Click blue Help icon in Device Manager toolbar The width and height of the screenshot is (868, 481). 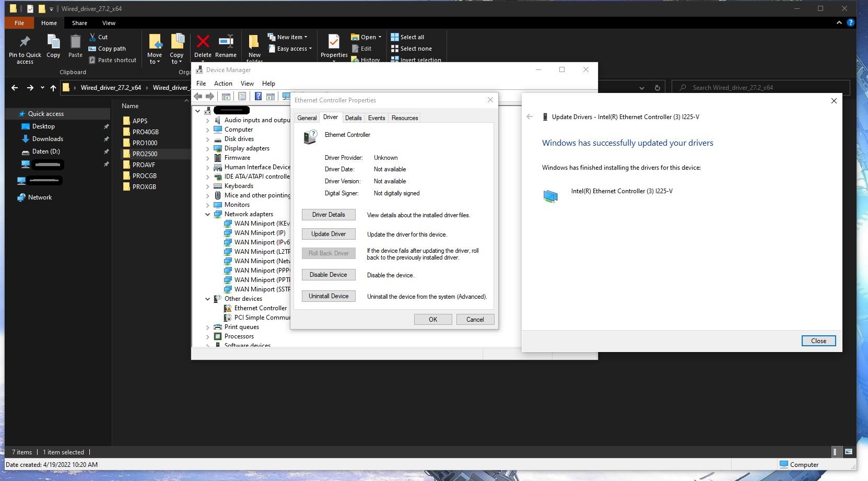258,96
